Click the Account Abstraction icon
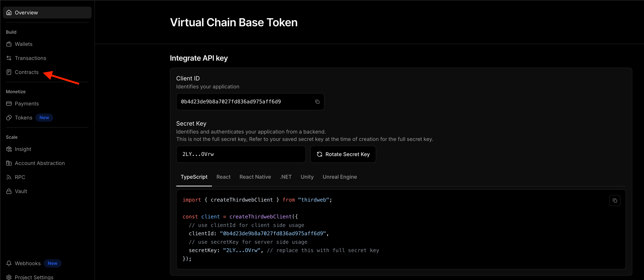The image size is (644, 280). [9, 163]
